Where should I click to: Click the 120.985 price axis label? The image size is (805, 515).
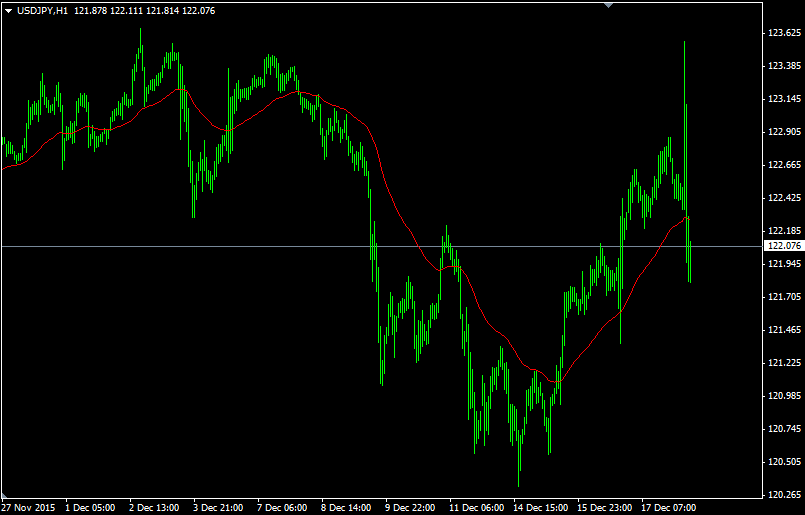(x=784, y=396)
